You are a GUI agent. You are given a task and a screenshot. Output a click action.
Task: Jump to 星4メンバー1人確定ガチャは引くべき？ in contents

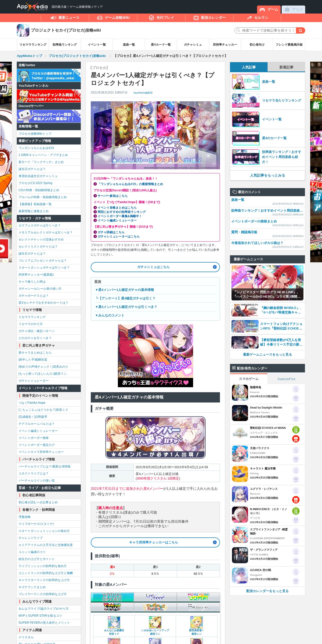[x=126, y=307]
